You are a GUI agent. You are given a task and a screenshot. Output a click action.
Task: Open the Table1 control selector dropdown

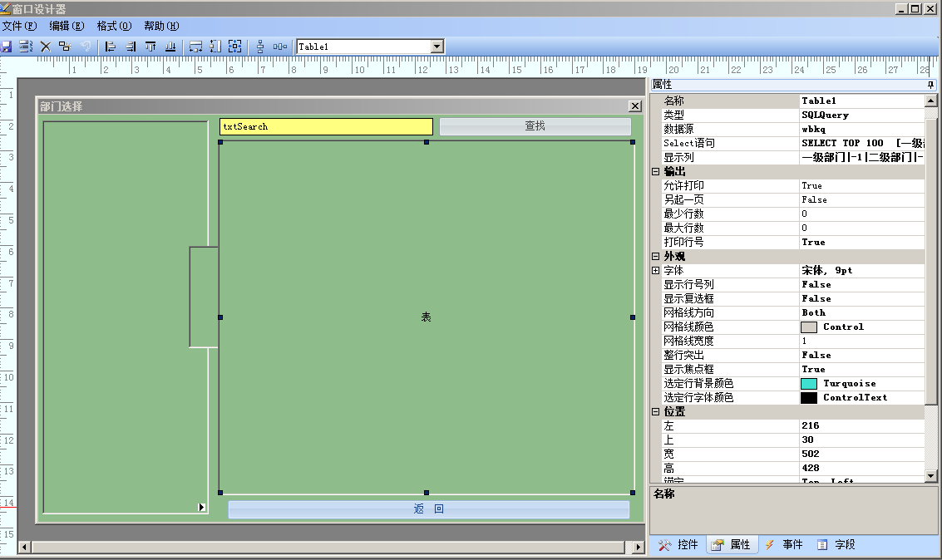[x=437, y=47]
